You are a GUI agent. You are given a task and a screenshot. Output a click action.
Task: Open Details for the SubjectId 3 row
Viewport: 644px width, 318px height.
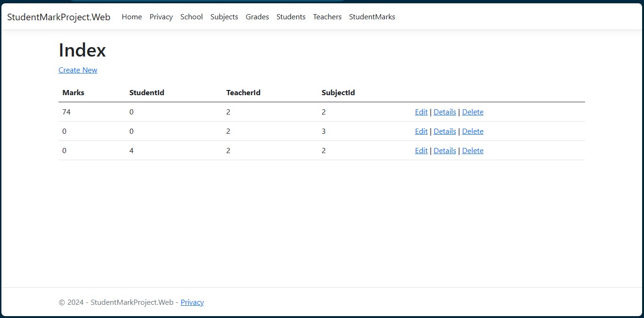(x=444, y=131)
